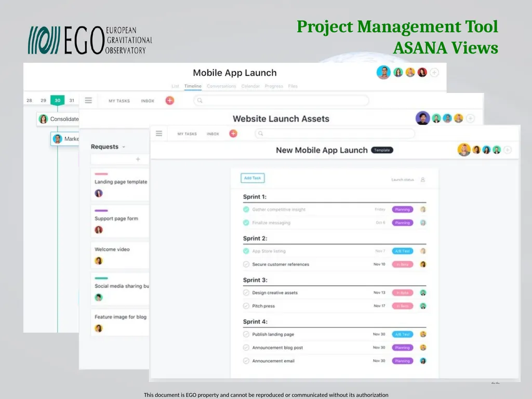Click purple color bar on Support page form card
The image size is (532, 399).
[x=101, y=211]
